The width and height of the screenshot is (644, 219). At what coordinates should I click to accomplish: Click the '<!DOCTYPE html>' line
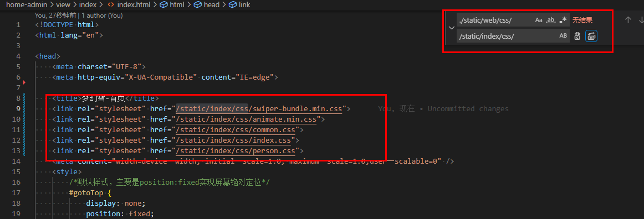pyautogui.click(x=67, y=24)
